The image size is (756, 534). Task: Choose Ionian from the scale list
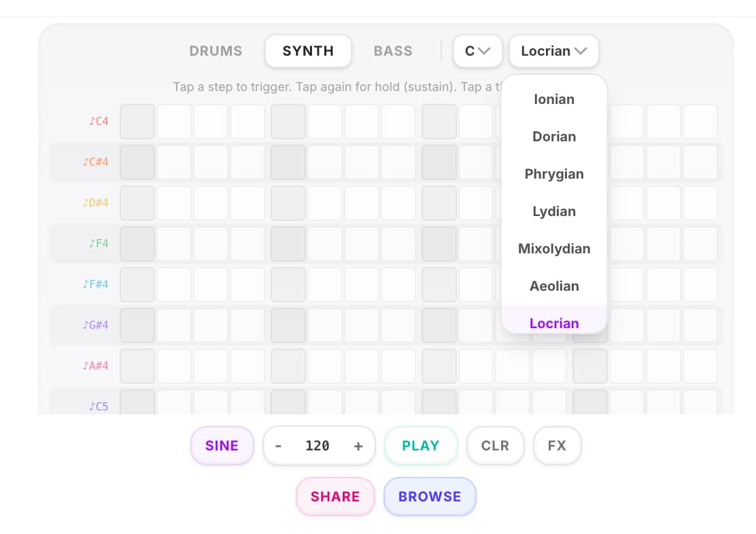(554, 99)
